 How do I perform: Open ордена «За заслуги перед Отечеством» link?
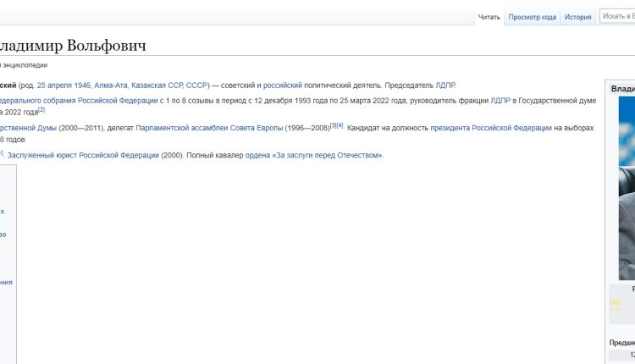[x=314, y=156]
